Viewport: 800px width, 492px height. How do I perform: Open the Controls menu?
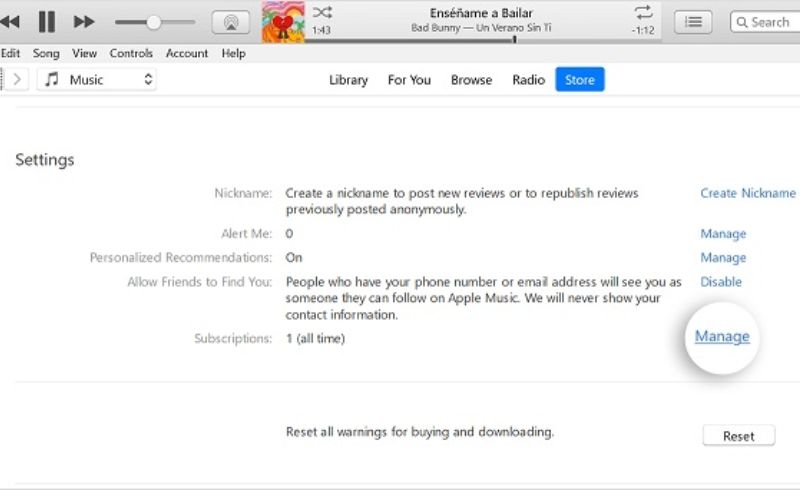pos(131,53)
